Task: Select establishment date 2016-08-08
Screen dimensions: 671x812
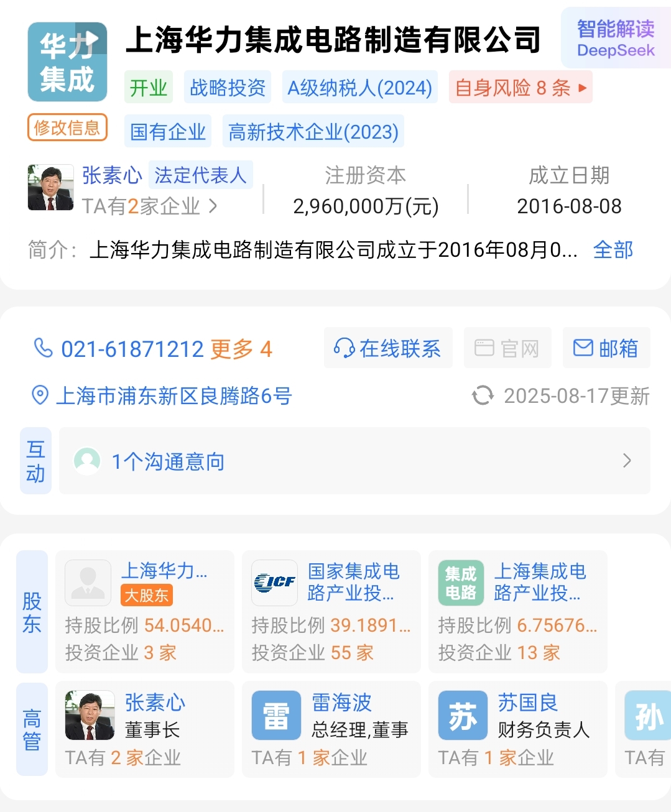Action: click(x=569, y=206)
